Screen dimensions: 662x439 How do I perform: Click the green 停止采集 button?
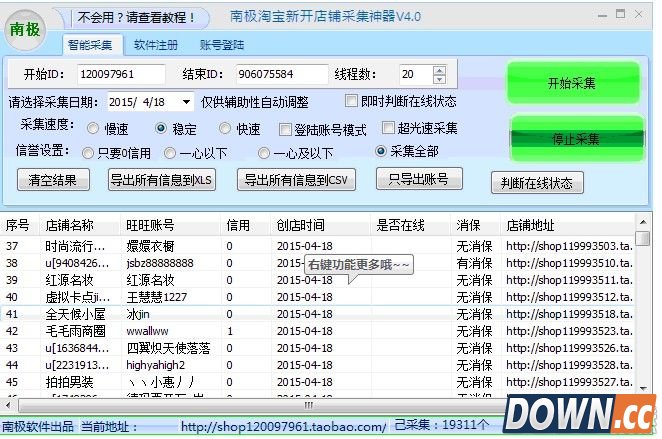click(576, 139)
